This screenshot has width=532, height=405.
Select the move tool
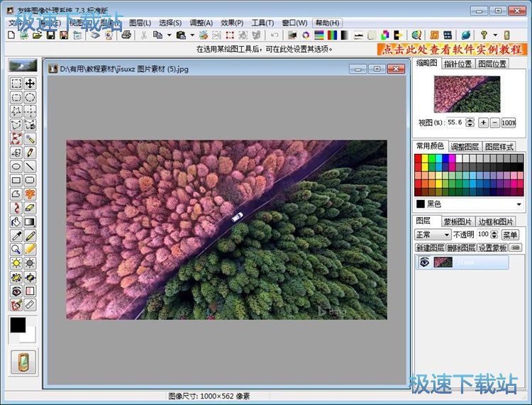(x=30, y=84)
